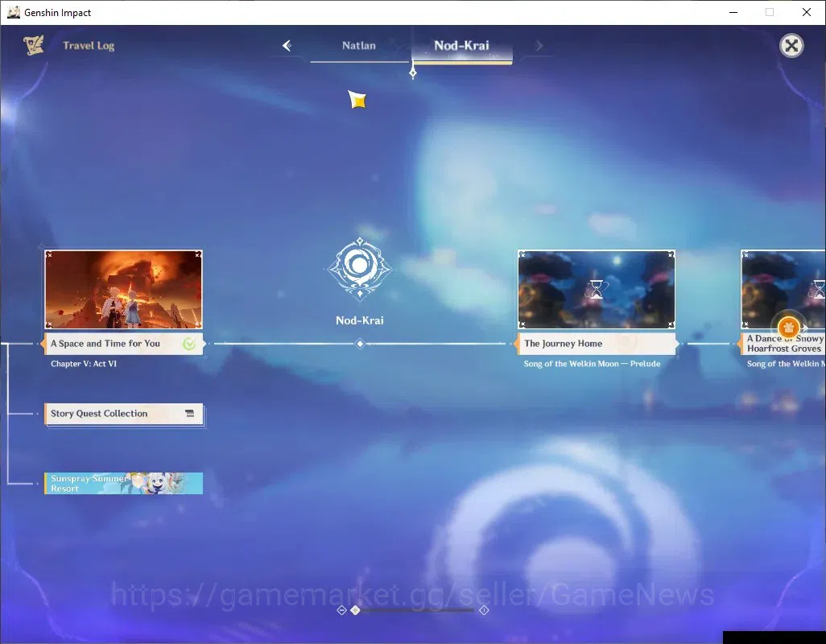Image resolution: width=826 pixels, height=644 pixels.
Task: Click the Travel Log quill icon
Action: pyautogui.click(x=34, y=45)
